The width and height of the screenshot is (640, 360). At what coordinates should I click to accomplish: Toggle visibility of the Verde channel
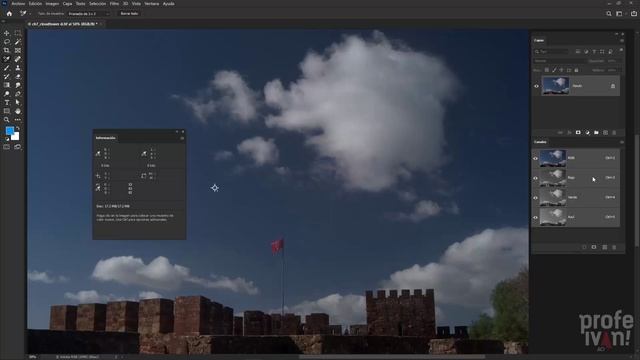(x=536, y=198)
